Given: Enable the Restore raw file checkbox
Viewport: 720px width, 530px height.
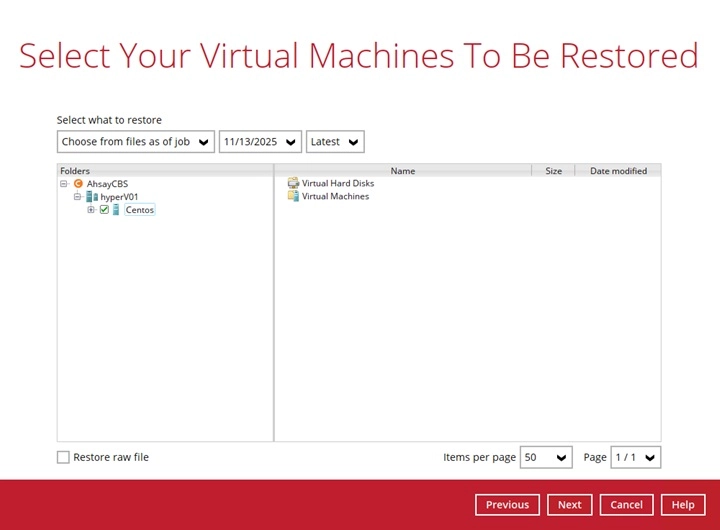Looking at the screenshot, I should (x=64, y=457).
